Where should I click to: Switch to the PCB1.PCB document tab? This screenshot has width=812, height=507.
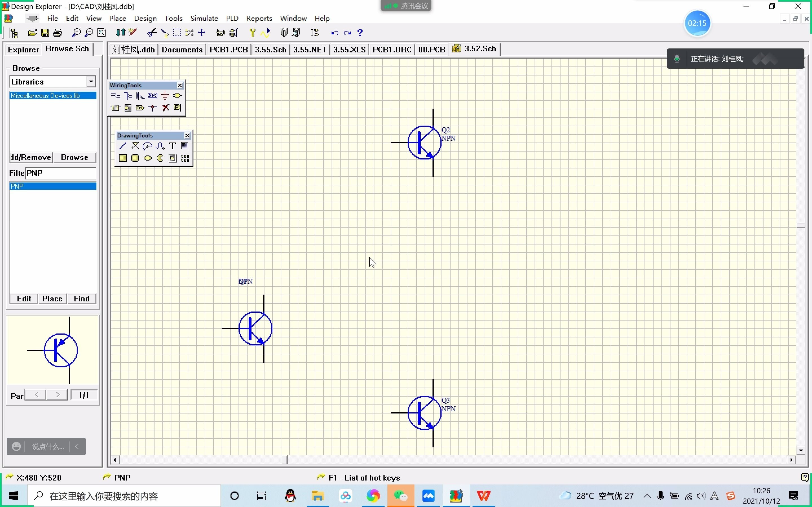click(x=228, y=50)
